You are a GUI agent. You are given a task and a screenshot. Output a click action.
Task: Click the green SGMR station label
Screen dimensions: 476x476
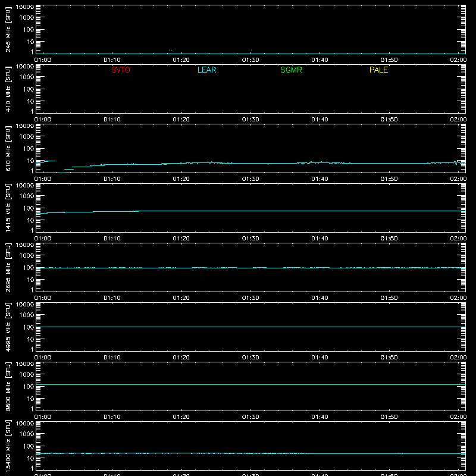pos(291,70)
